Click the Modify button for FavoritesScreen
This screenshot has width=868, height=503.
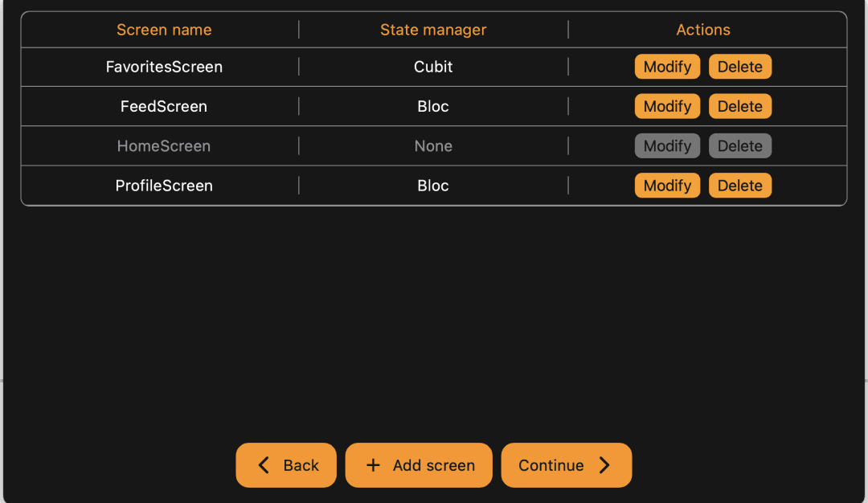click(x=667, y=67)
